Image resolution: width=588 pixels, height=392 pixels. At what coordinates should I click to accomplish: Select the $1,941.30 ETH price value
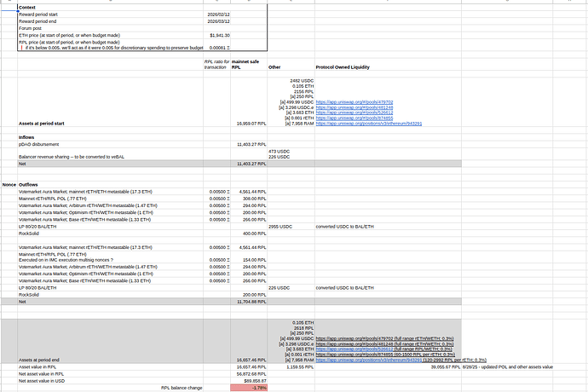click(x=216, y=35)
